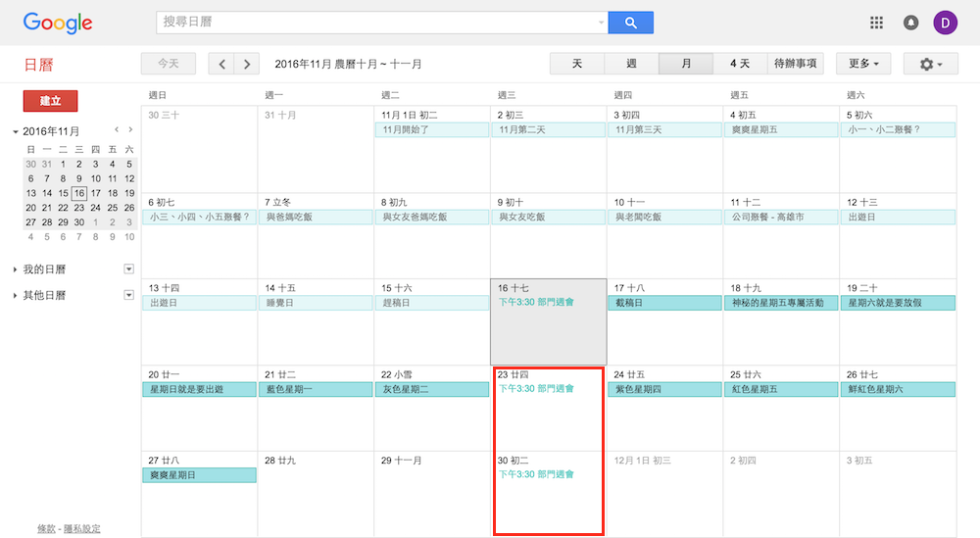Screen dimensions: 980x538
Task: Click mini calendar previous month arrow
Action: (117, 130)
